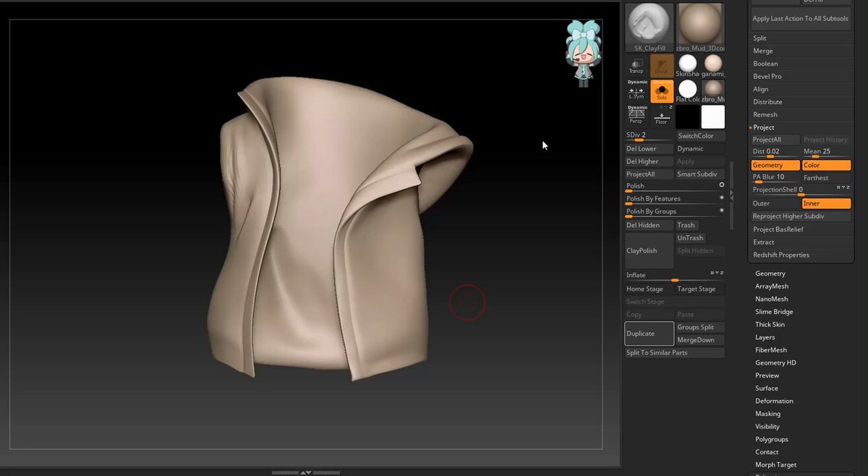Image resolution: width=868 pixels, height=476 pixels.
Task: Click ProjectAll in Project section
Action: (x=775, y=140)
